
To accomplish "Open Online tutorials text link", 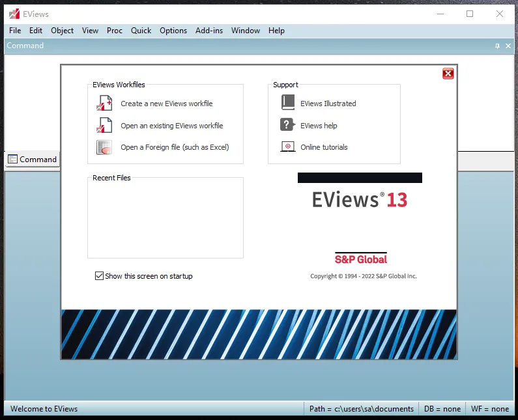I will click(x=324, y=147).
